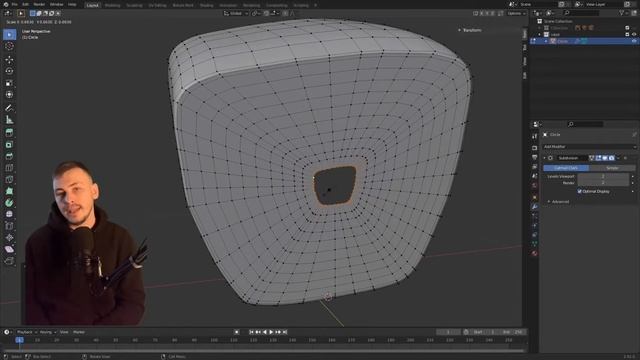
Task: Toggle the properties editor pin icon
Action: point(634,134)
